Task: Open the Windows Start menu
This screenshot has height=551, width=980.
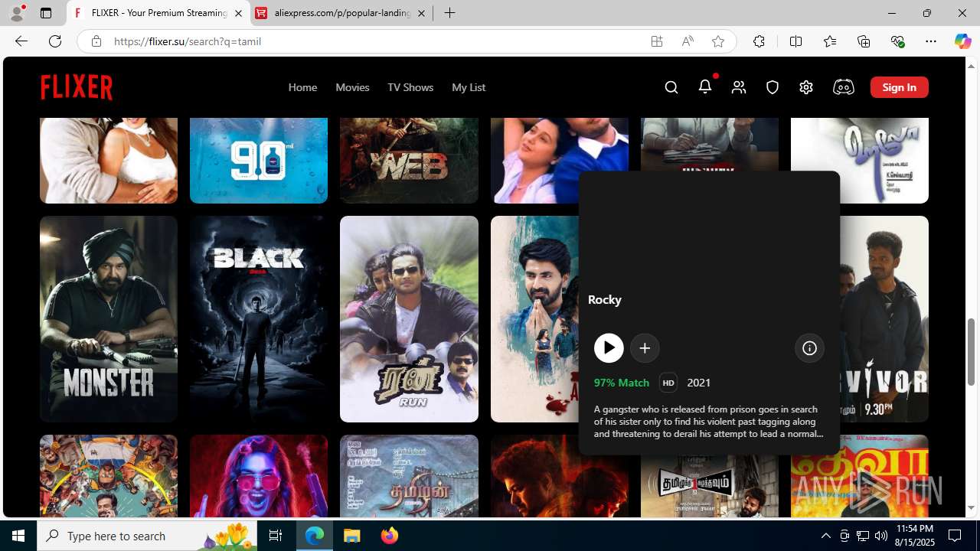Action: click(18, 536)
